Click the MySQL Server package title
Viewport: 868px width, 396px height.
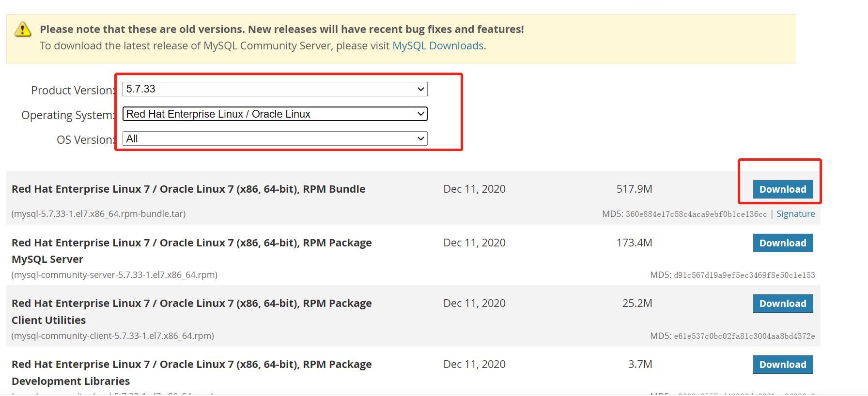pyautogui.click(x=191, y=251)
